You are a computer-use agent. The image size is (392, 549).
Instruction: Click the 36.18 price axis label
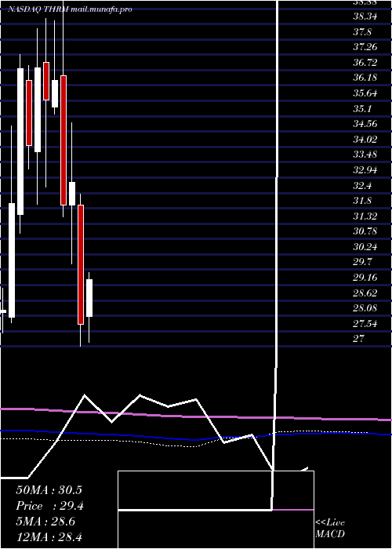click(365, 78)
